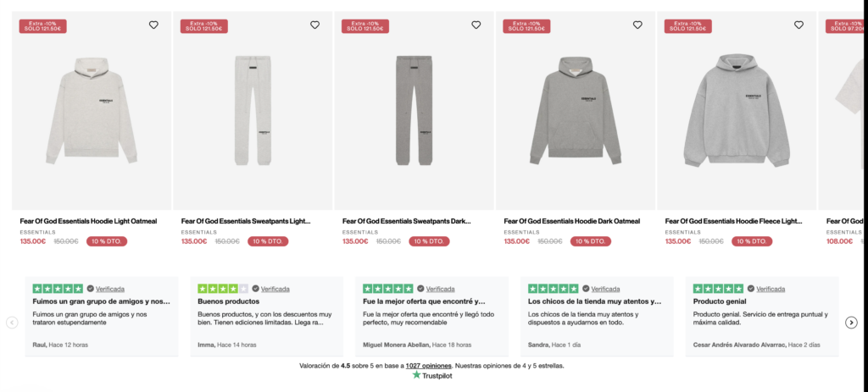Open Fear Of God Essentials Hoodie Light Oatmeal title
868x392 pixels.
(88, 221)
